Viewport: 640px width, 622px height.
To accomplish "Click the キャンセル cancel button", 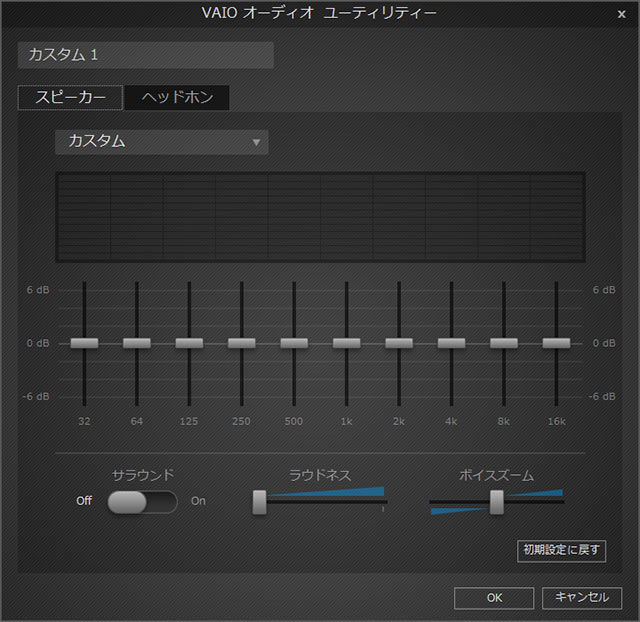I will point(582,598).
